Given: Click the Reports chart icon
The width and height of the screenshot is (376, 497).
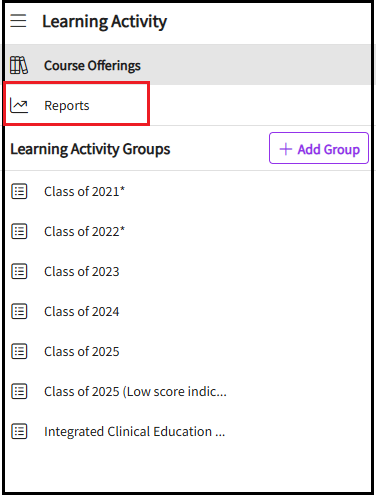Looking at the screenshot, I should click(19, 105).
